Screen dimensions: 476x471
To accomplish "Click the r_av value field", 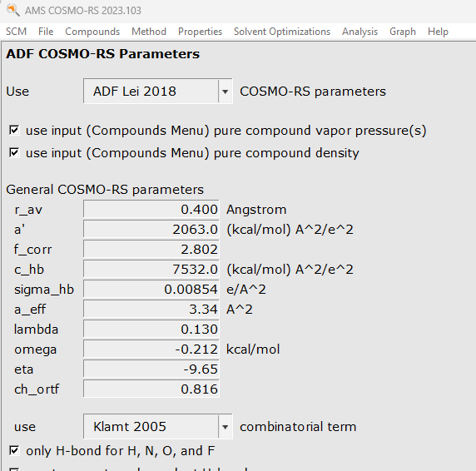I will click(151, 210).
